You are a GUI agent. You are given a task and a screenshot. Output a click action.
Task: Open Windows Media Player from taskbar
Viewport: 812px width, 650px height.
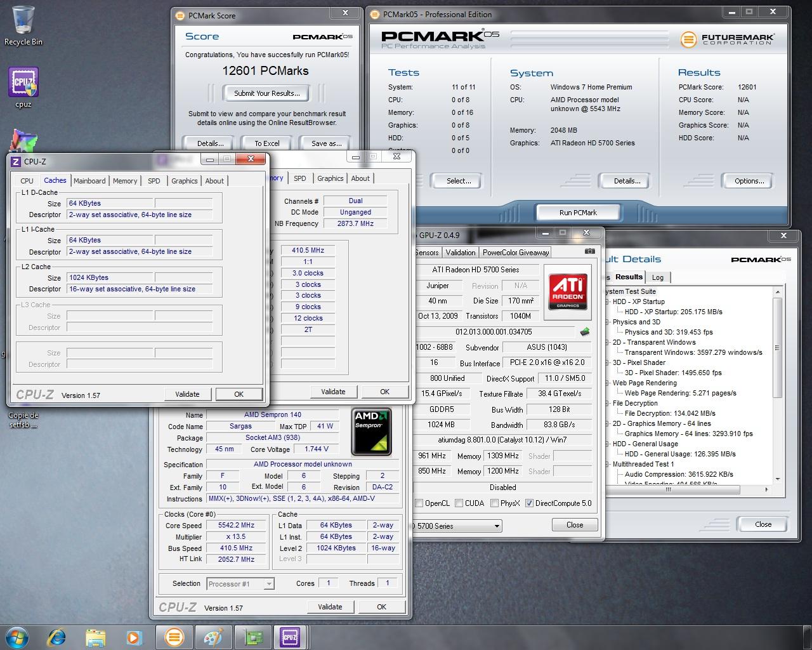(x=134, y=637)
